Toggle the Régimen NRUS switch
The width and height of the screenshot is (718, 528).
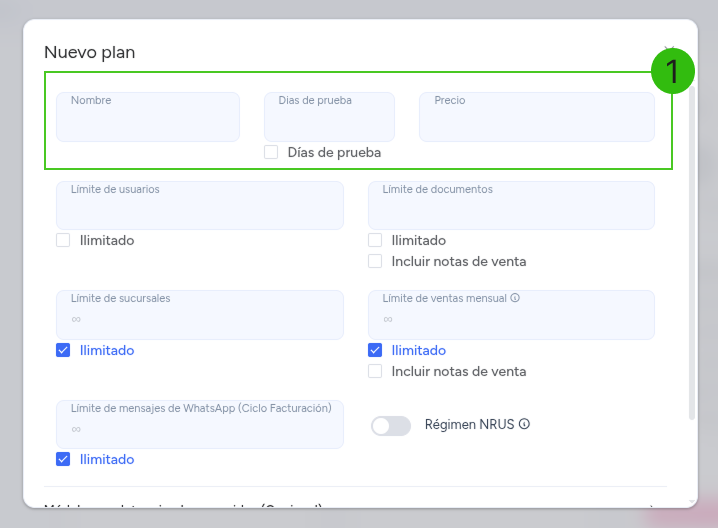pyautogui.click(x=391, y=425)
